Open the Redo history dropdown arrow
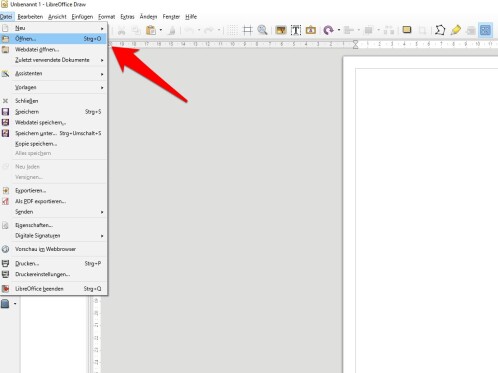 [x=219, y=30]
